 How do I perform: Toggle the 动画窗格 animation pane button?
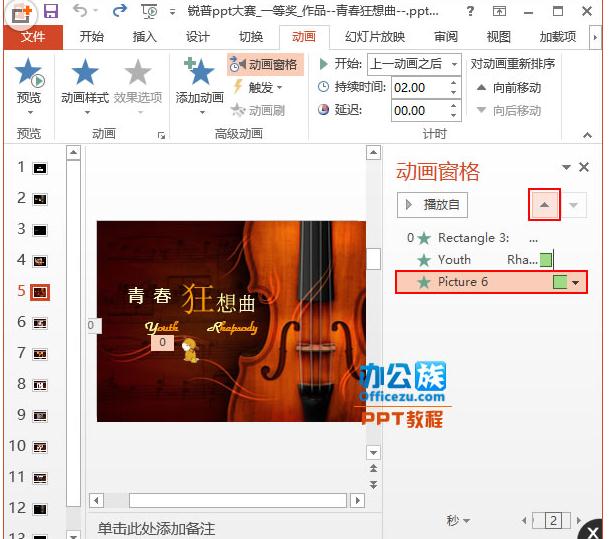pos(264,64)
